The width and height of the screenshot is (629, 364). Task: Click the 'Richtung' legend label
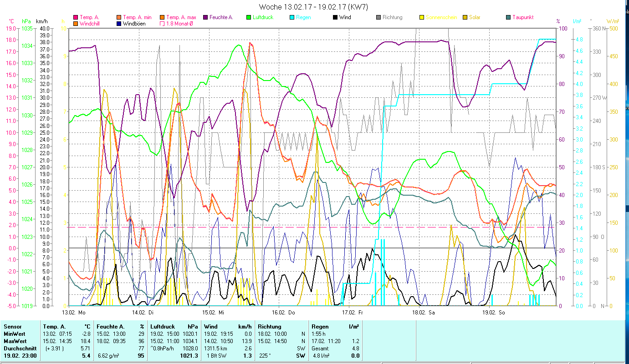click(393, 18)
